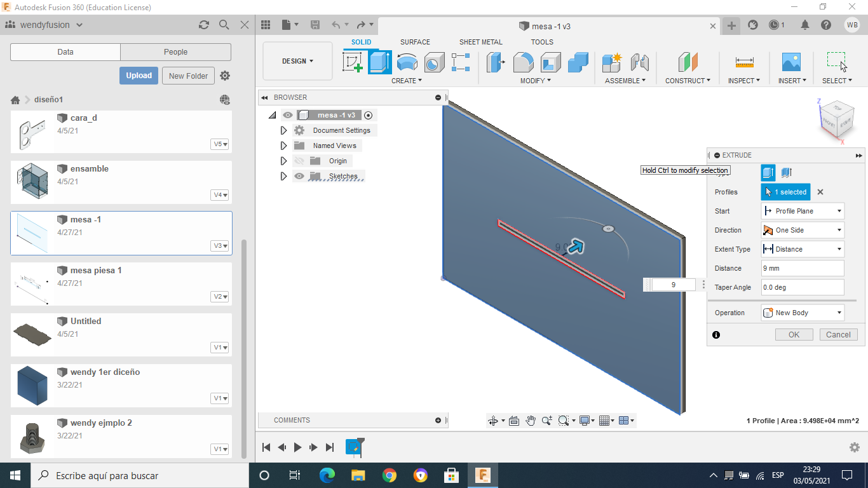
Task: Open data panel settings gear
Action: [225, 76]
